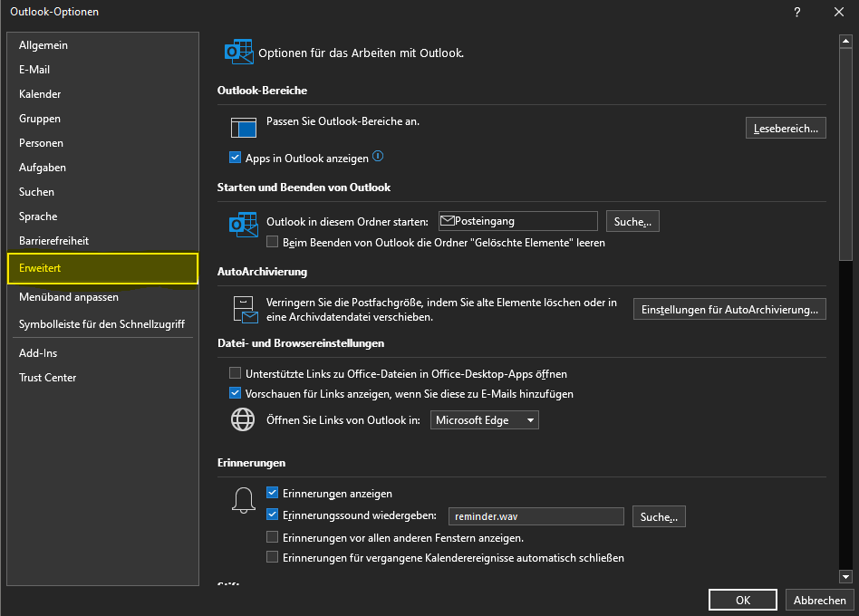The image size is (859, 616).
Task: Click the Outlook panes layout icon
Action: (x=244, y=128)
